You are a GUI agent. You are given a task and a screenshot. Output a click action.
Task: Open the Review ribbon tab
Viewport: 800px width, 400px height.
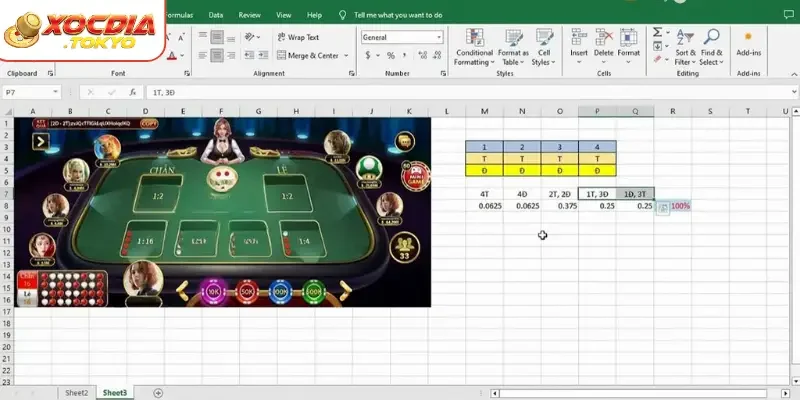click(x=249, y=15)
